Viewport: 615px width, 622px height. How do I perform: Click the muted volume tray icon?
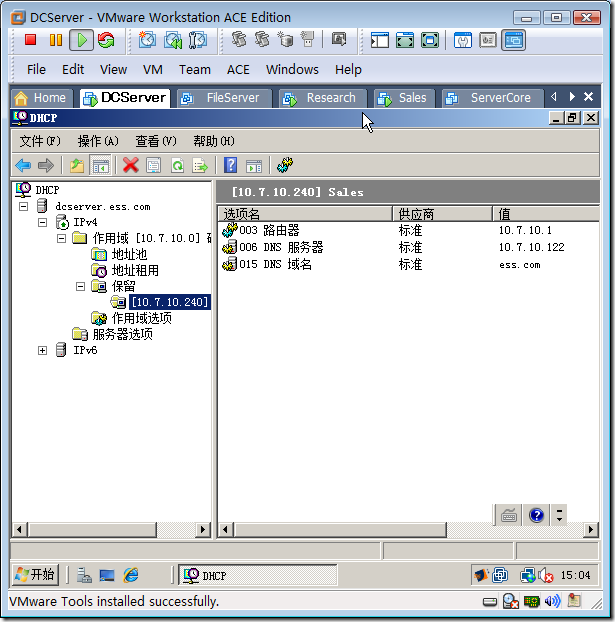tap(546, 576)
